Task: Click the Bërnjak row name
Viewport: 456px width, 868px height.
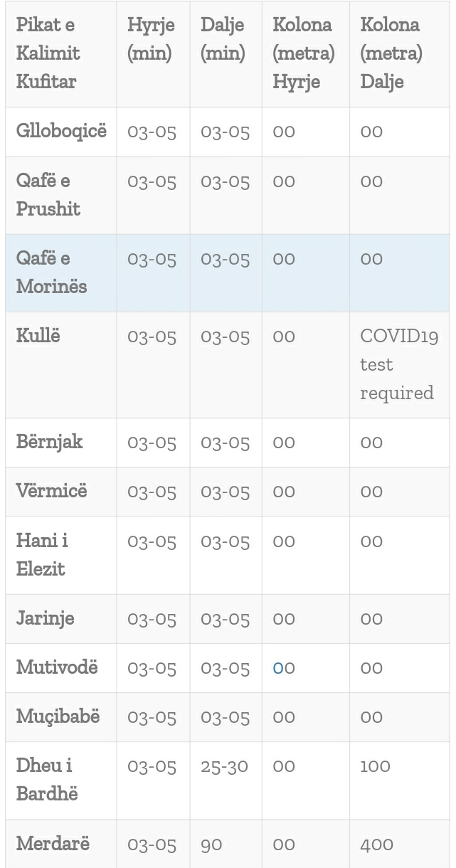Action: point(50,442)
